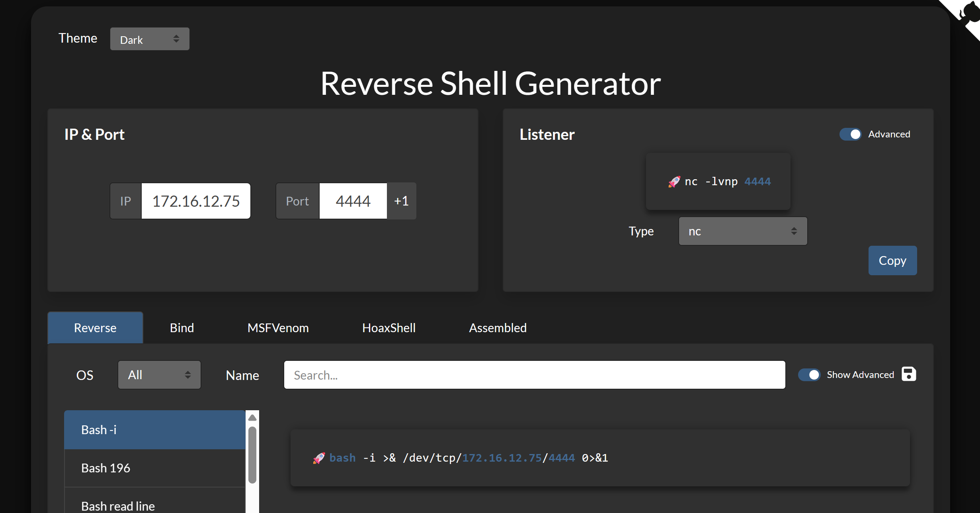Click the 'Reverse Shell Generator' title
Screen dimensions: 980x513
point(490,84)
